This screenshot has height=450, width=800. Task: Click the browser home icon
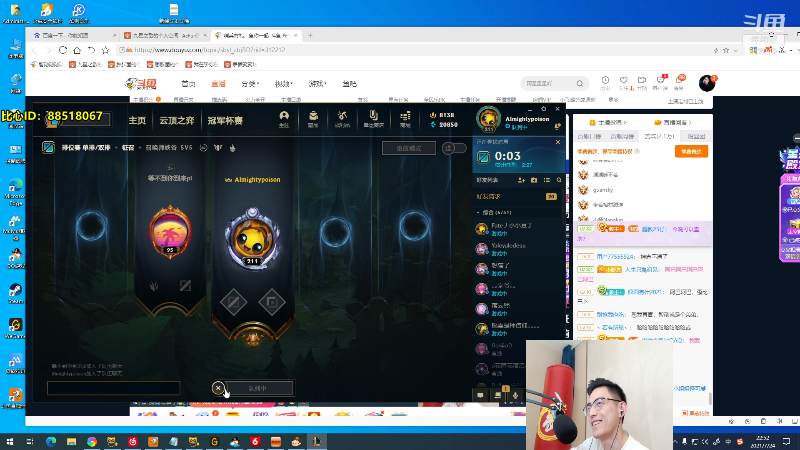pos(77,50)
